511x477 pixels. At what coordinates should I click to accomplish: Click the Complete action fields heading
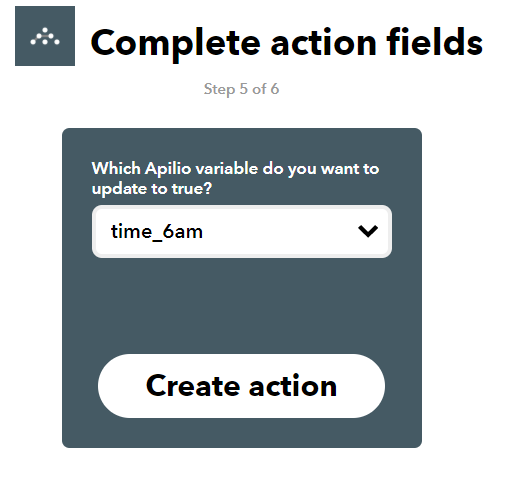(287, 43)
